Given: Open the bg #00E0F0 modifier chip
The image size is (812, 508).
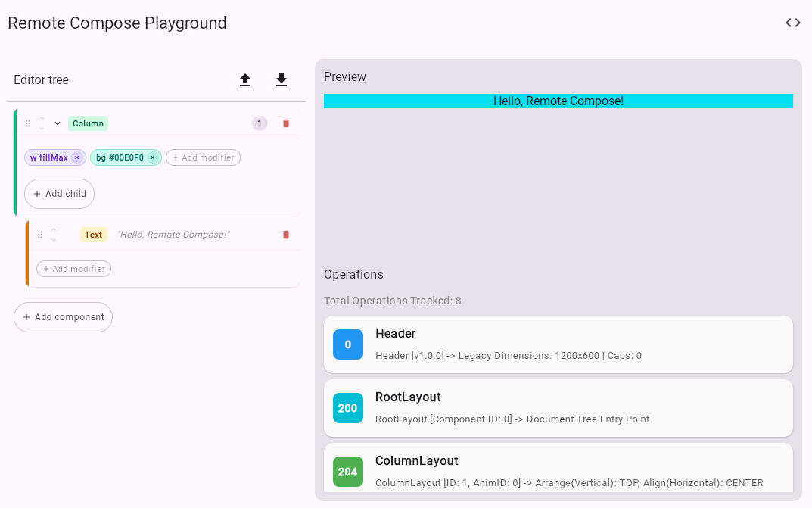Looking at the screenshot, I should 120,157.
